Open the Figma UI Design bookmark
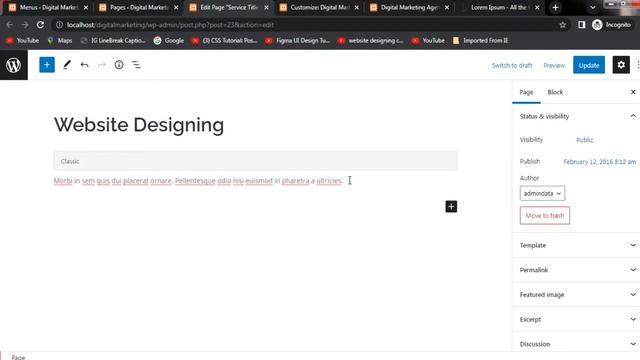 [298, 40]
